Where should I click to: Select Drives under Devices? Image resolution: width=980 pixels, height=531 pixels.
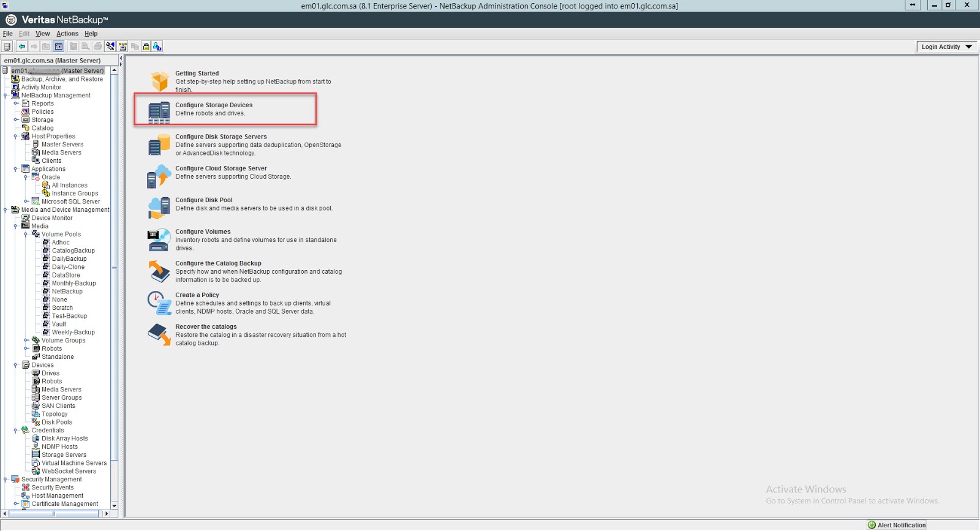coord(50,373)
